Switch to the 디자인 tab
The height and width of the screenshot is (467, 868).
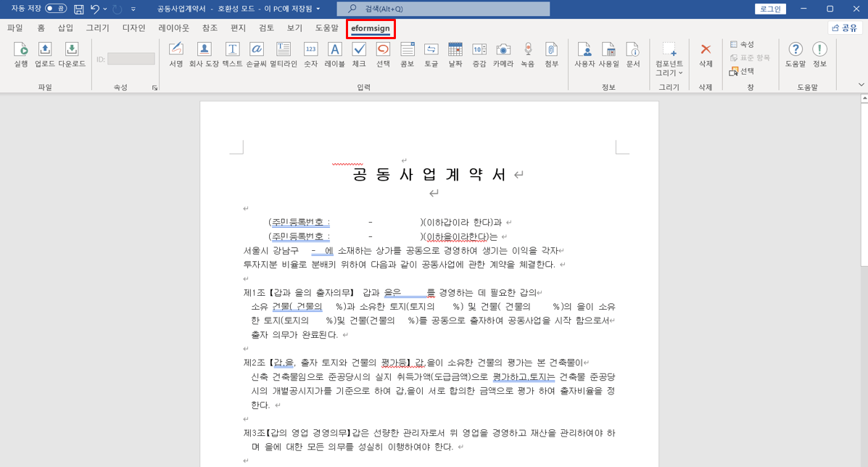[133, 28]
